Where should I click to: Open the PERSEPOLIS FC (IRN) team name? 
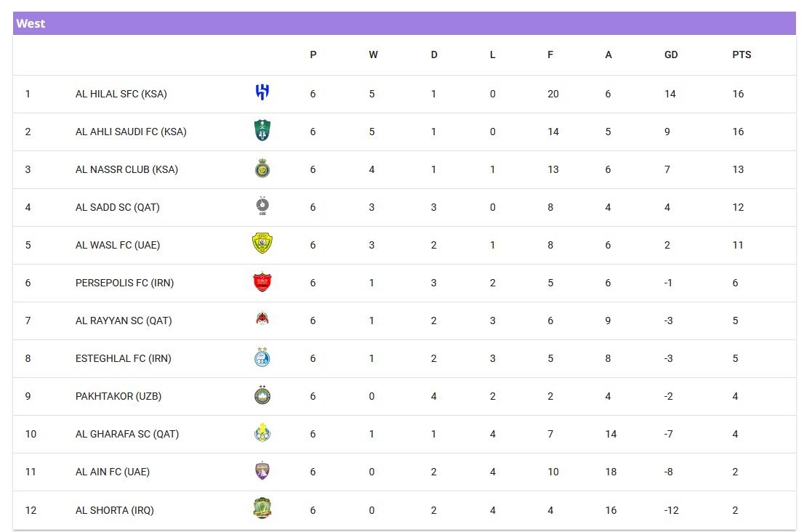click(x=124, y=283)
